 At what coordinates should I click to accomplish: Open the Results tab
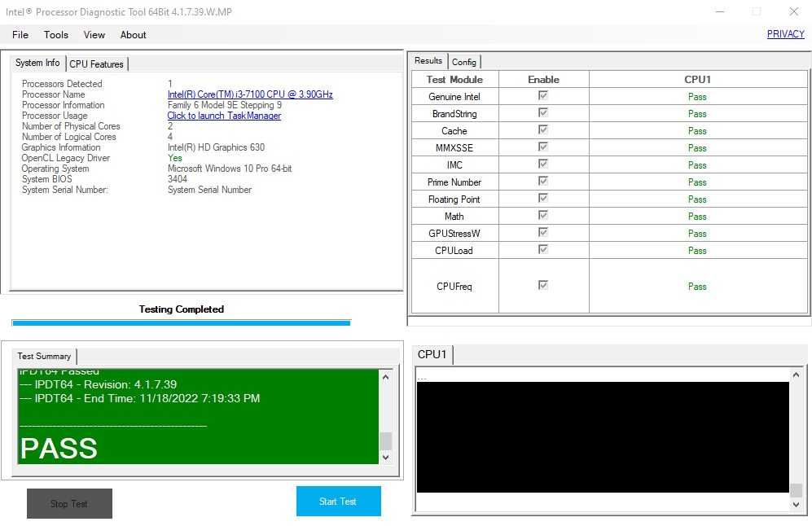(428, 60)
